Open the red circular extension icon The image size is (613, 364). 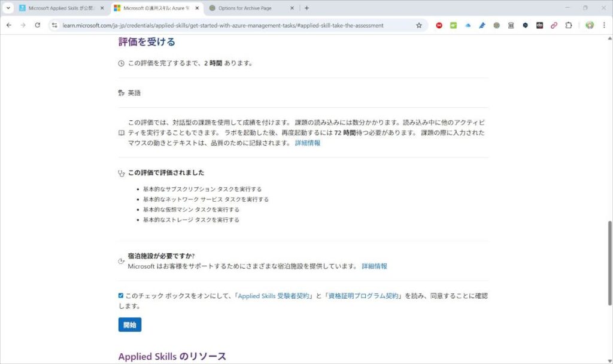(x=439, y=25)
